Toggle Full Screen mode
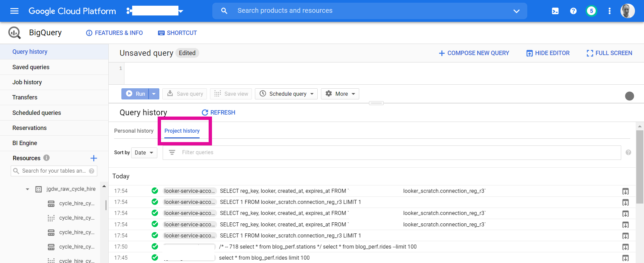Image resolution: width=644 pixels, height=263 pixels. coord(609,53)
